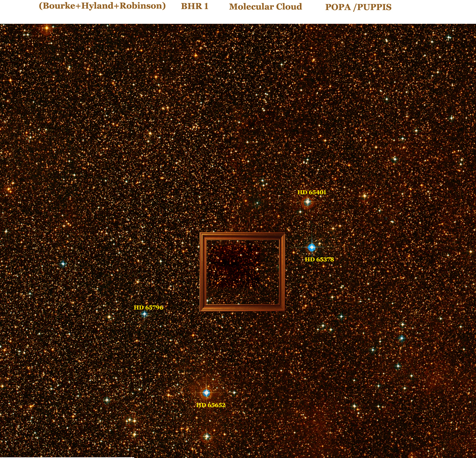476x458 pixels.
Task: Click the "Molecular Cloud" heading text
Action: coord(265,7)
